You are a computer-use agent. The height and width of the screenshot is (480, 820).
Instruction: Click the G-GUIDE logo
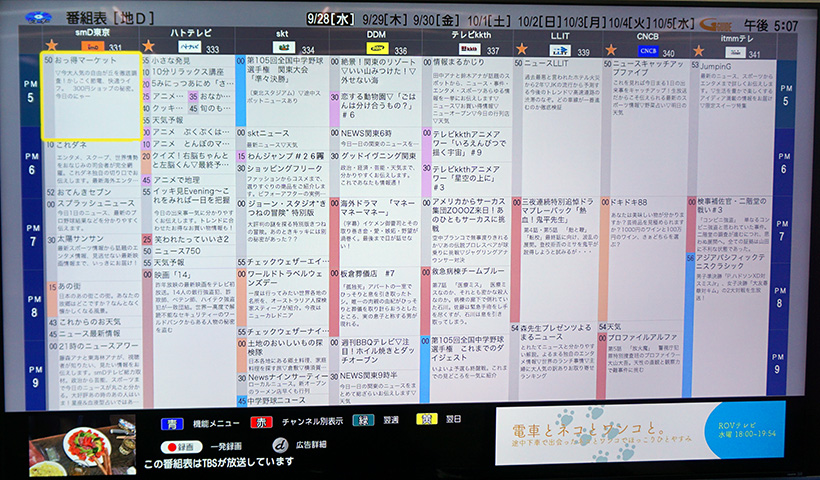pos(716,24)
